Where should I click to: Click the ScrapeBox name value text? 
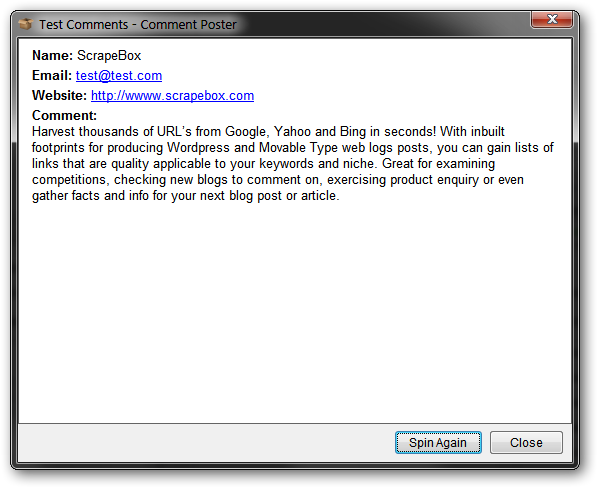pyautogui.click(x=109, y=56)
